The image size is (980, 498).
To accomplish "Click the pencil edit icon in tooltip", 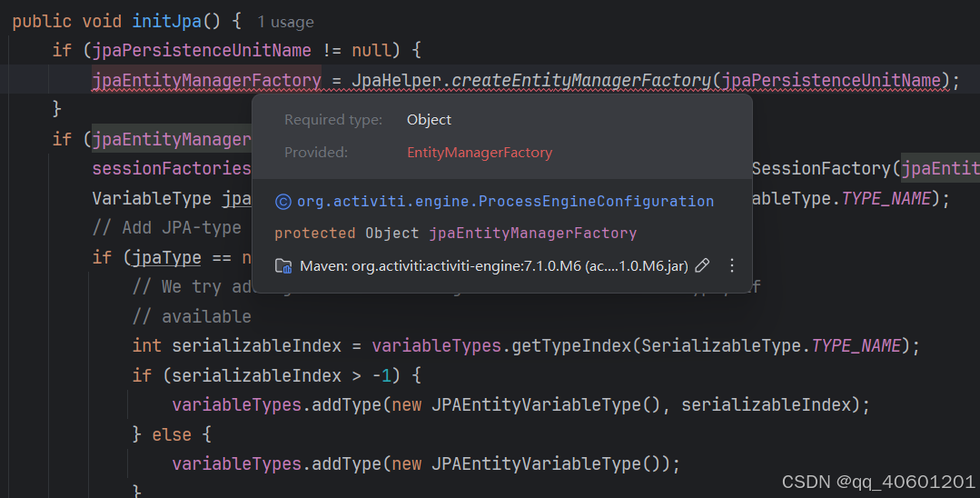I will [x=702, y=266].
